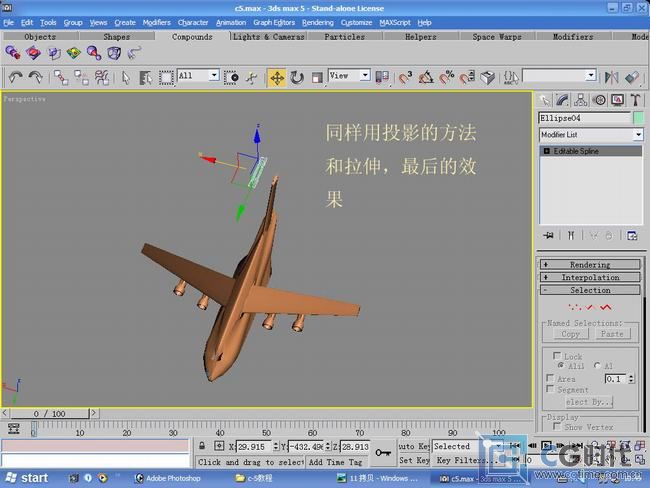Open the Modify command panel tab
This screenshot has height=488, width=650.
pyautogui.click(x=562, y=100)
